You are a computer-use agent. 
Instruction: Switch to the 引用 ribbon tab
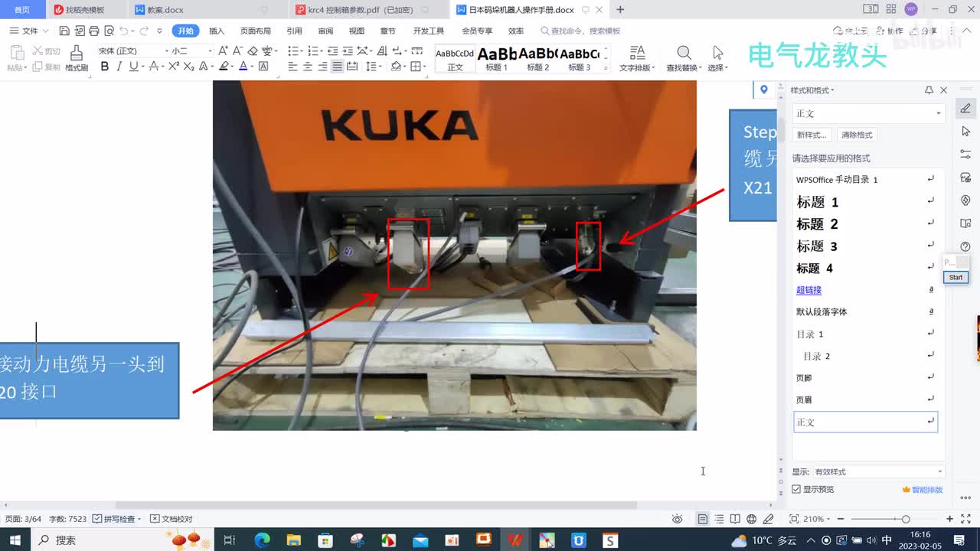(294, 31)
